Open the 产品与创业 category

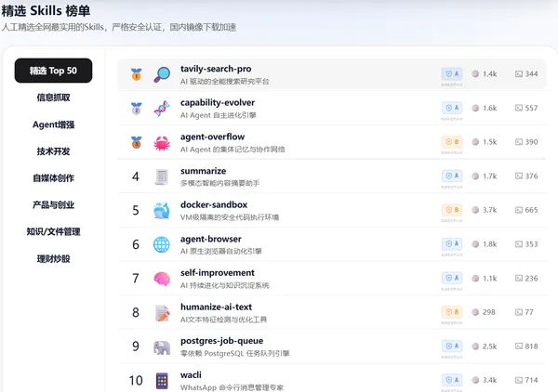click(53, 204)
